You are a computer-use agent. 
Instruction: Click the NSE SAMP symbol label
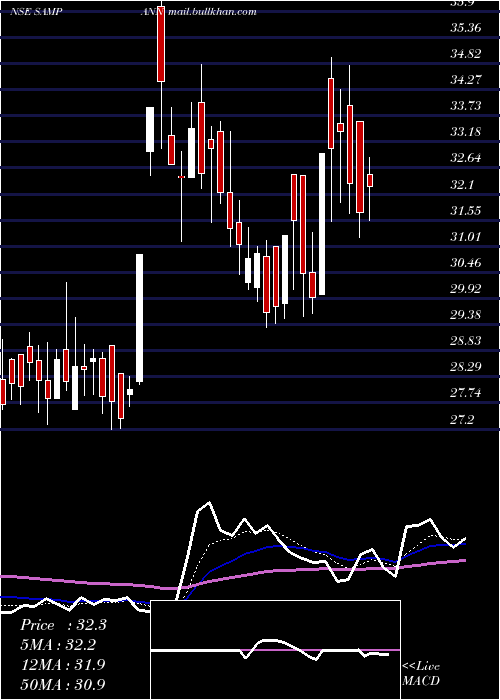[36, 12]
